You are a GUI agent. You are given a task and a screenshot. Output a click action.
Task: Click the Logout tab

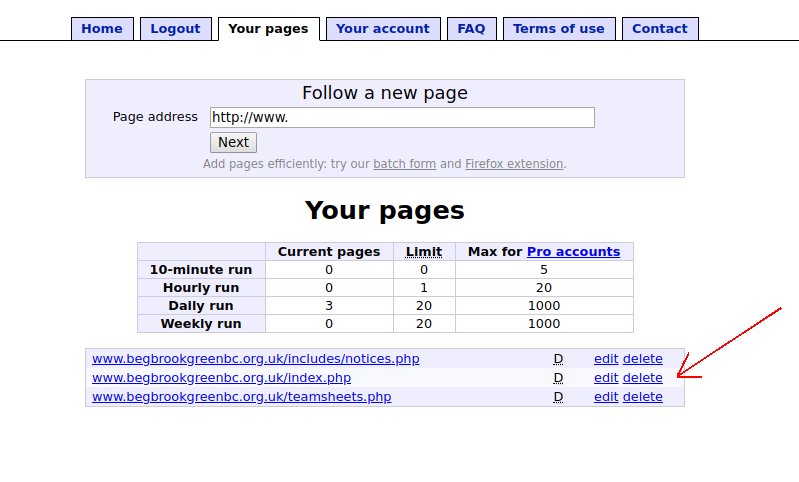coord(175,29)
